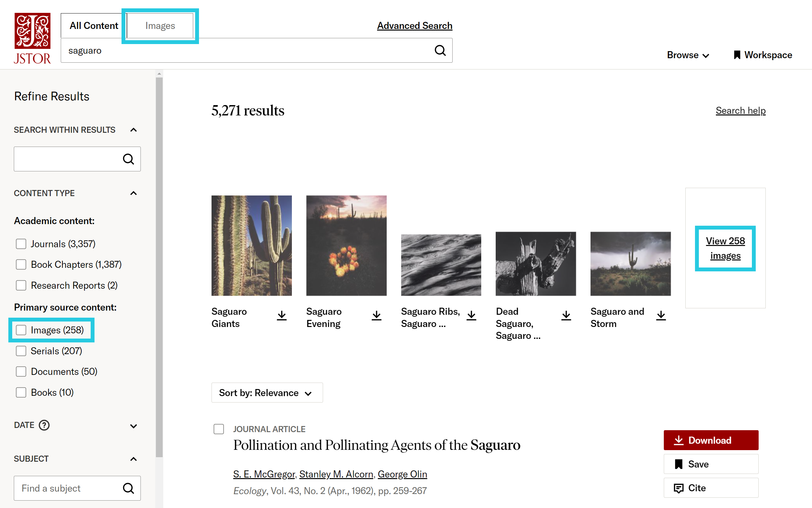Image resolution: width=812 pixels, height=508 pixels.
Task: Open the Pollination and Pollinating Agents article title
Action: (377, 445)
